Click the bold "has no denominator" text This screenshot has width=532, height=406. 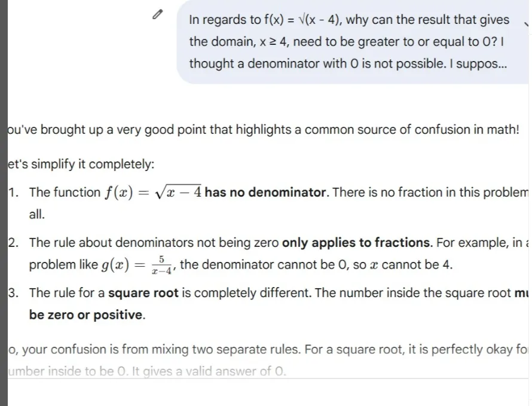(267, 193)
